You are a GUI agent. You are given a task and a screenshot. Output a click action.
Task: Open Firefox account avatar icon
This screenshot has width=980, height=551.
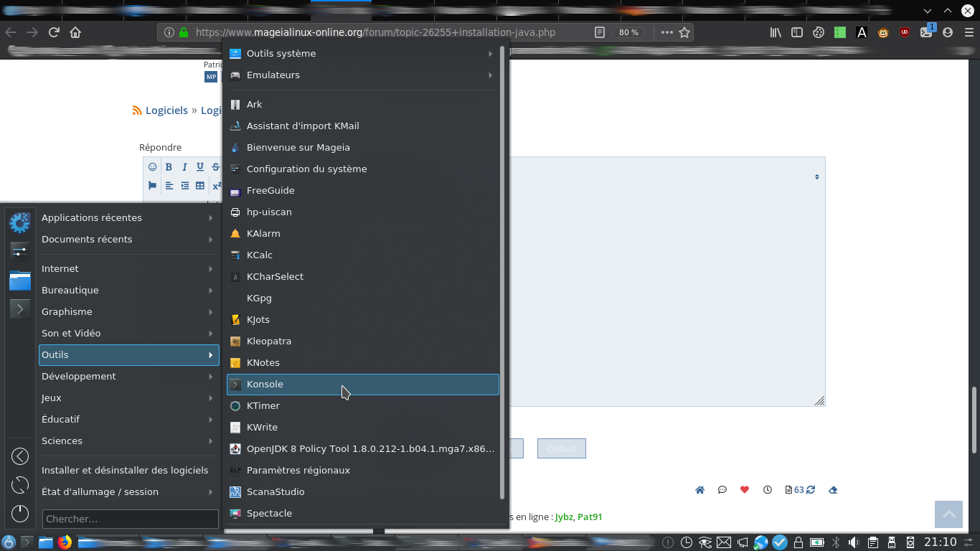click(948, 32)
